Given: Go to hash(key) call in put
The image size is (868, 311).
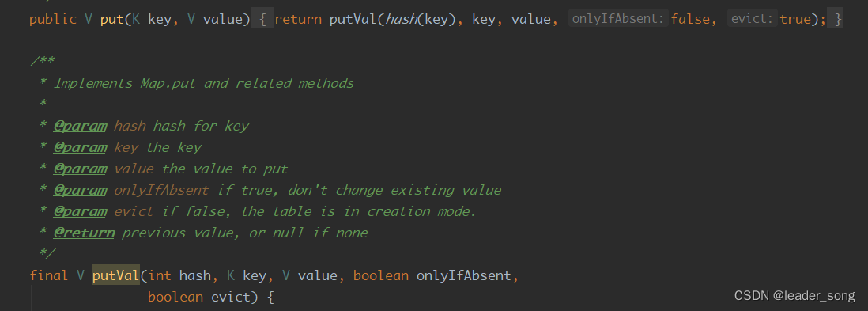Looking at the screenshot, I should (420, 20).
